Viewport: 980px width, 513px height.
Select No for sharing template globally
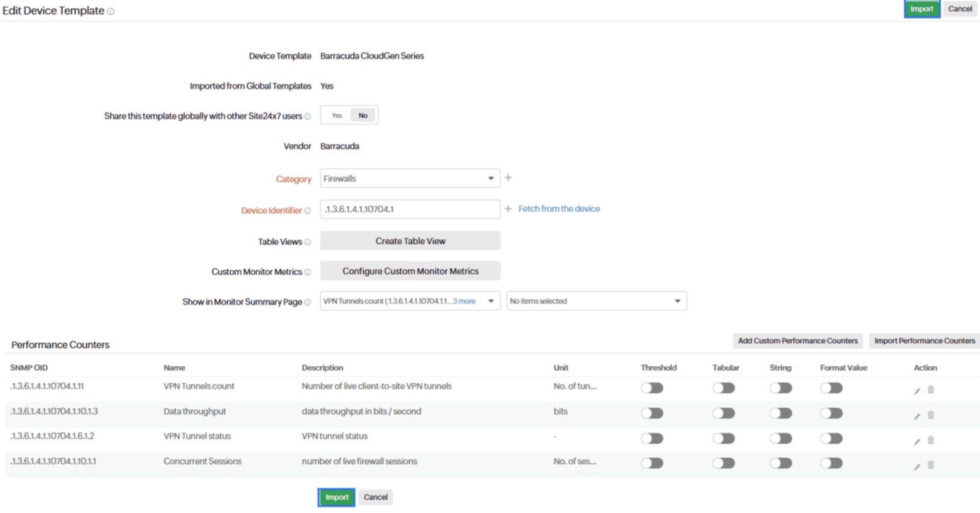tap(363, 115)
